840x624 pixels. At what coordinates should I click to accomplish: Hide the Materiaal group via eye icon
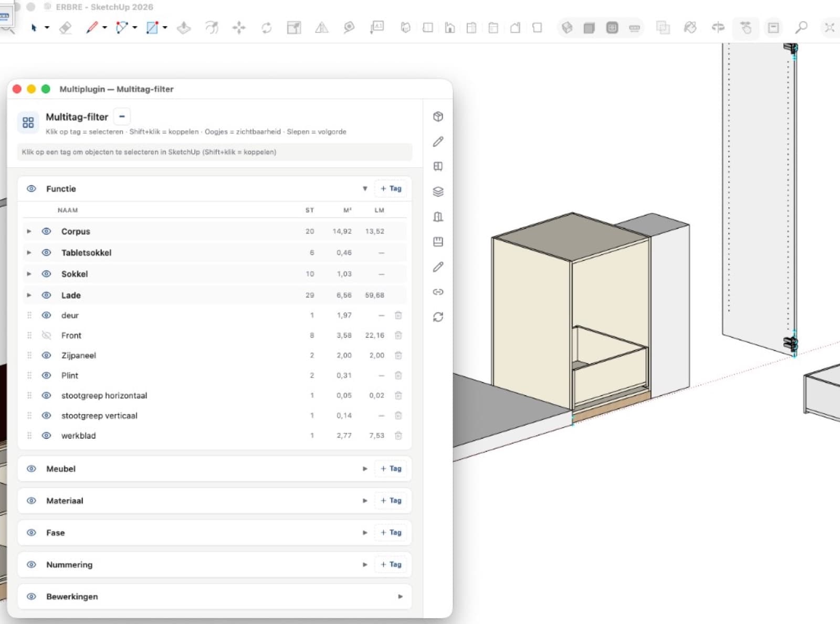point(31,501)
